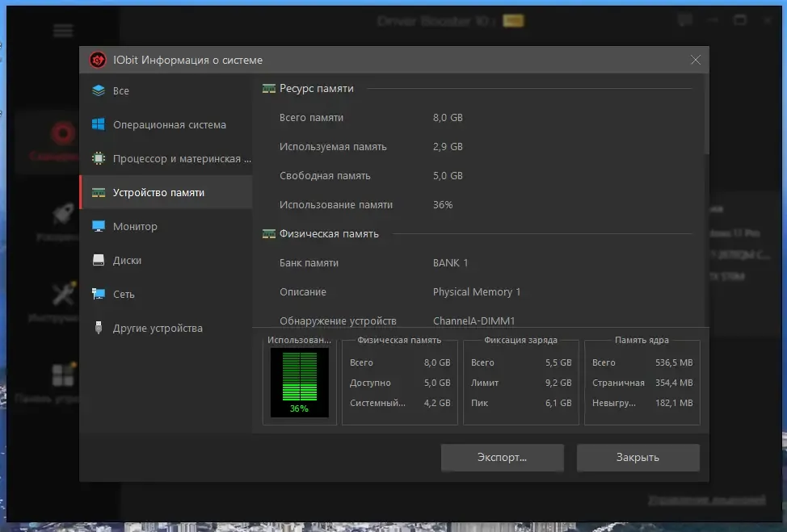Close the IObit information dialog
The width and height of the screenshot is (787, 532).
pyautogui.click(x=695, y=60)
